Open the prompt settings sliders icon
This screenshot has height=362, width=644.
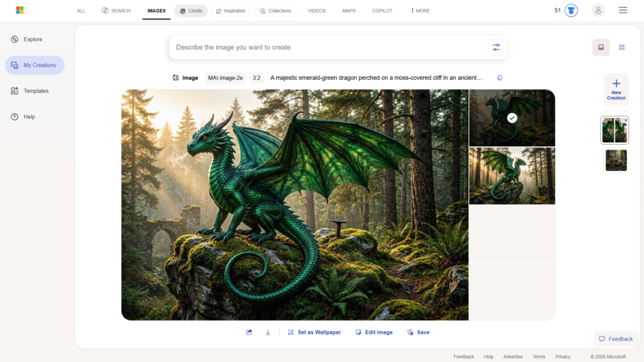[496, 47]
